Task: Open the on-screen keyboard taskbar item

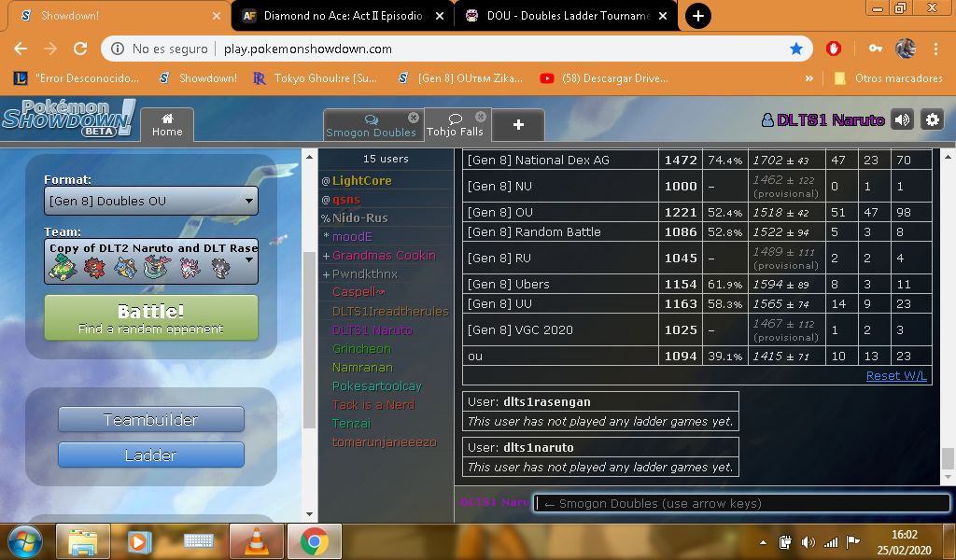Action: (x=198, y=541)
